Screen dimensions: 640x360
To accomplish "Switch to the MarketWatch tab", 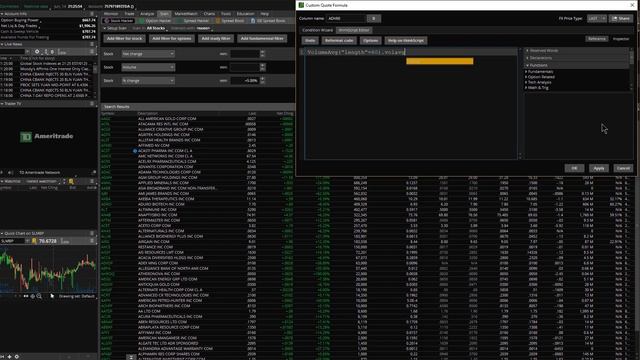I will (186, 13).
